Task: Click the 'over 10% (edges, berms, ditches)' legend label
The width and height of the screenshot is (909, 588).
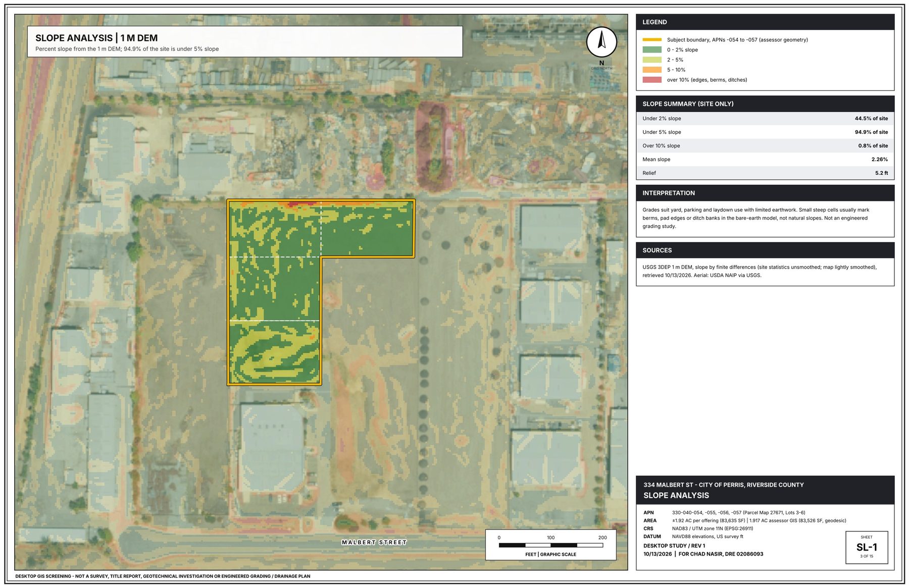Action: click(x=707, y=80)
